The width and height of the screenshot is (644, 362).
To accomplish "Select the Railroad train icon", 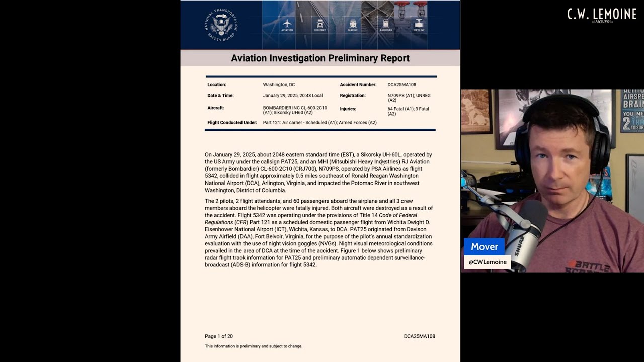I will pos(386,24).
